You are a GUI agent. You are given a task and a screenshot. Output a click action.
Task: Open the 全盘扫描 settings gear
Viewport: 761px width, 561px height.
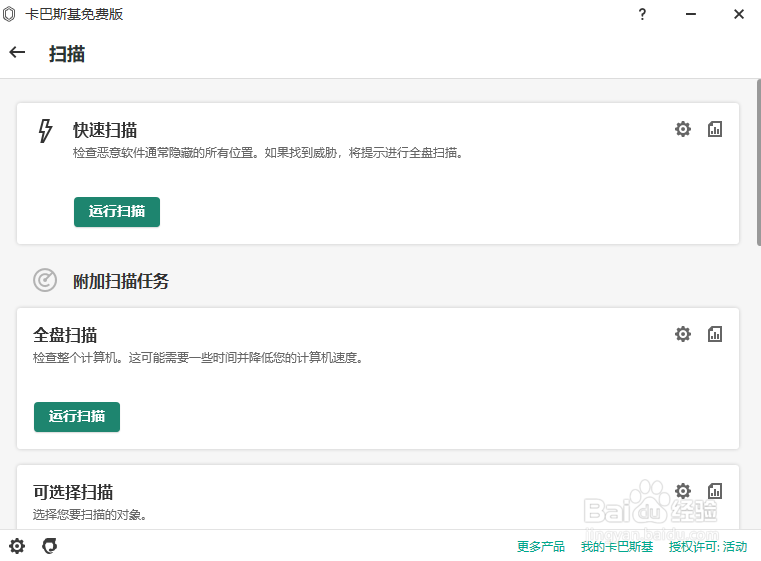(x=683, y=334)
